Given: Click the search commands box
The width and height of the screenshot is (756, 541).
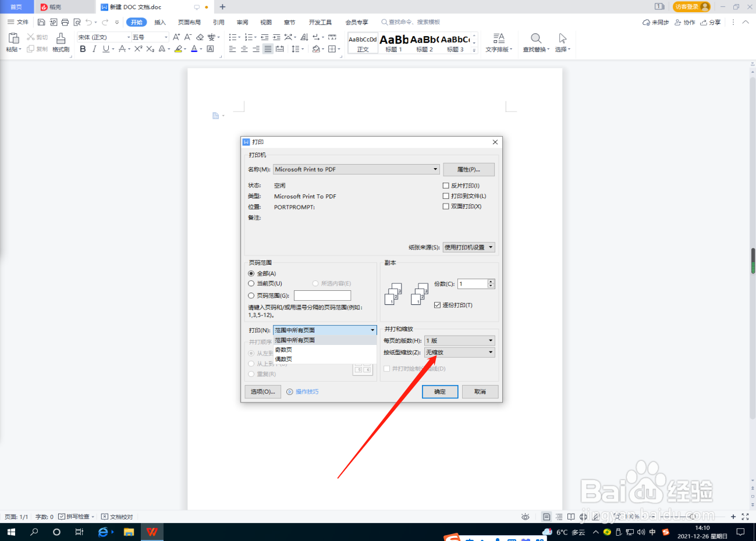Looking at the screenshot, I should (410, 22).
